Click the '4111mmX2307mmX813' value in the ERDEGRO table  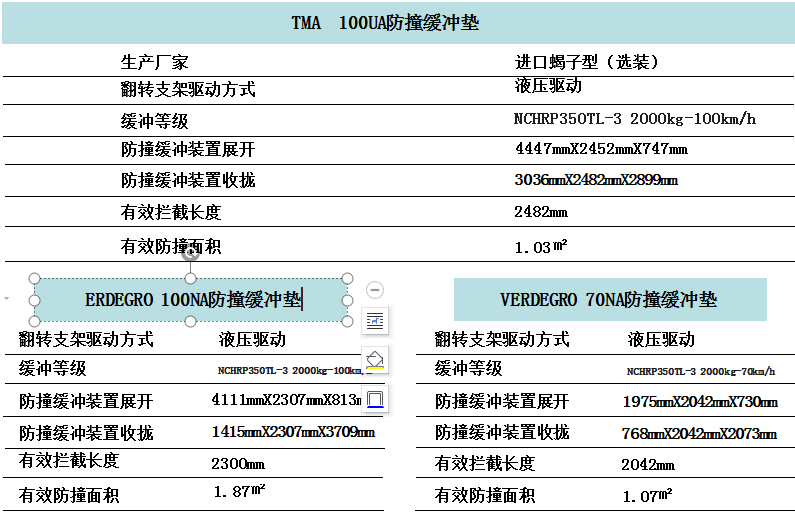pos(286,399)
